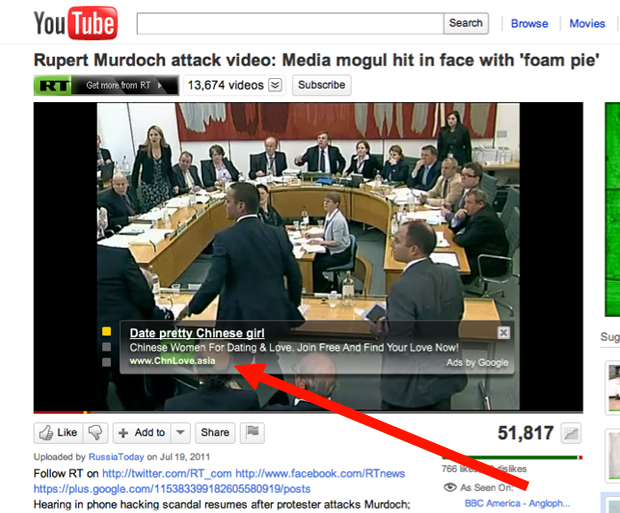The width and height of the screenshot is (620, 513).
Task: Click the Search button
Action: point(466,24)
